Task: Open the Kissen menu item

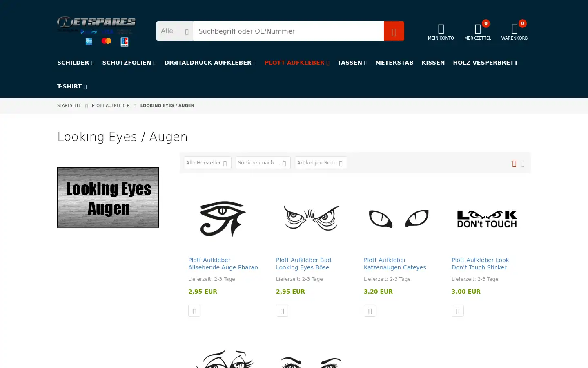Action: point(433,63)
